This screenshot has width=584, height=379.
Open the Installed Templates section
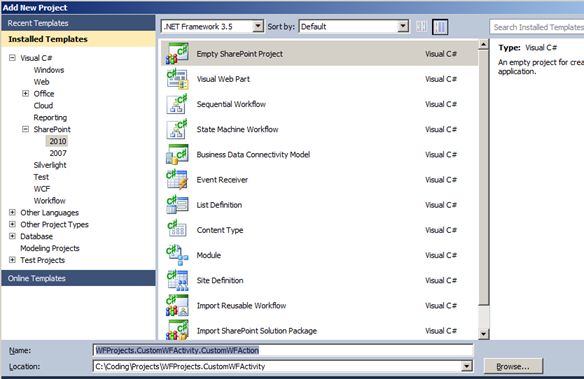click(78, 39)
